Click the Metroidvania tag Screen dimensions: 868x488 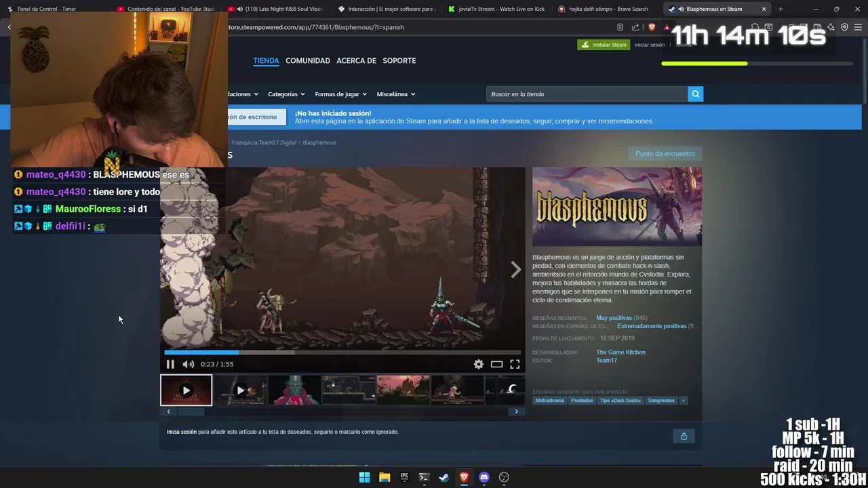pos(549,401)
